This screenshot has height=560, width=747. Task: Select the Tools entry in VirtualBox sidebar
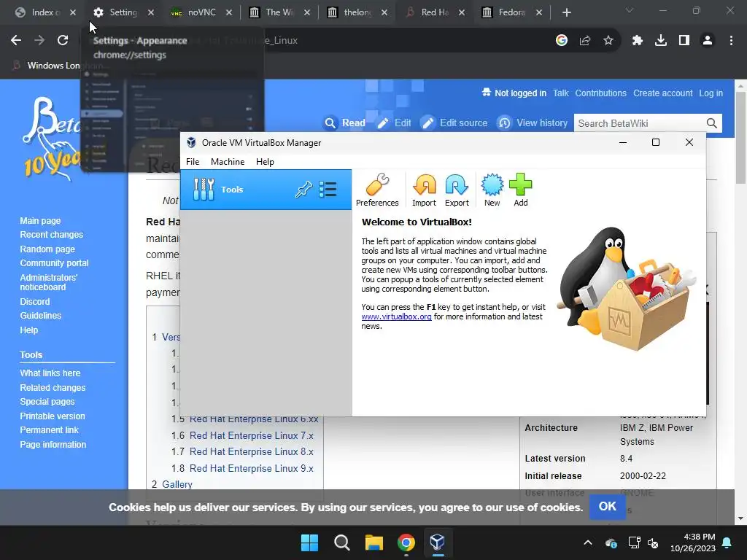[x=266, y=190]
